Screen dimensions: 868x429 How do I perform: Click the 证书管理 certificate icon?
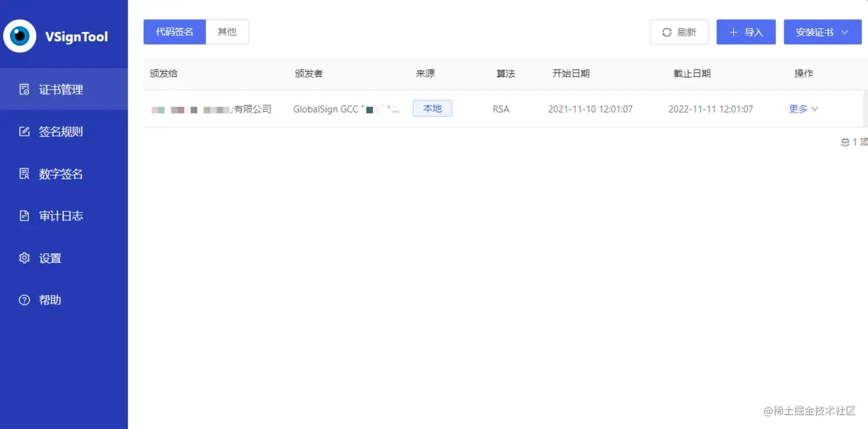(24, 90)
